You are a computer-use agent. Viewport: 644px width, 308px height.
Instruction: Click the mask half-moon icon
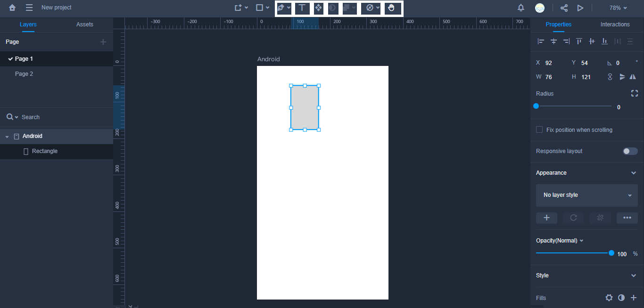(333, 8)
